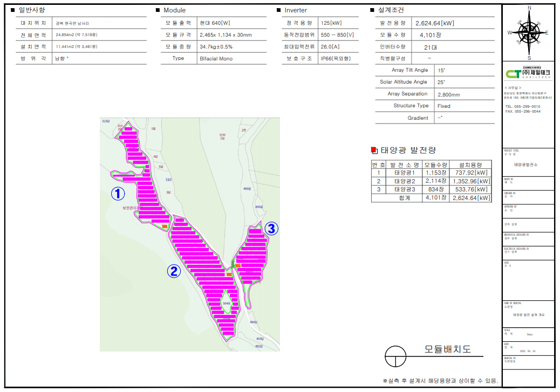This screenshot has height=392, width=560.
Task: Click the orange inverter box in array 1
Action: pos(165,226)
